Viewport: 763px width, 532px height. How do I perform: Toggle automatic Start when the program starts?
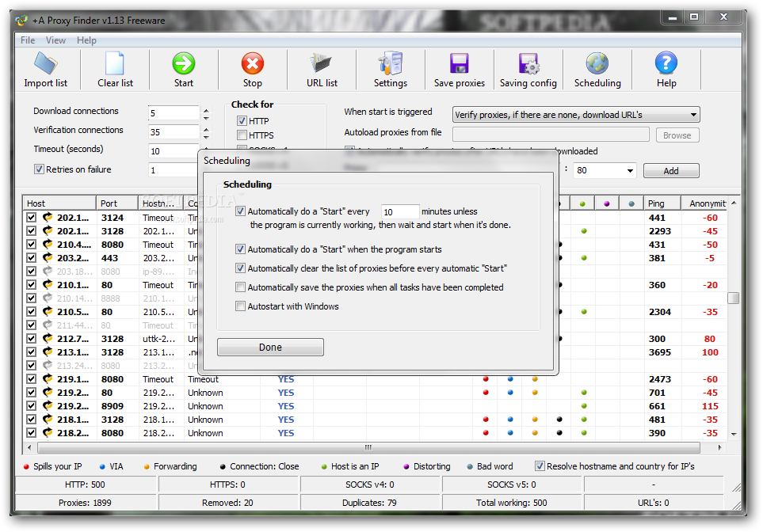pyautogui.click(x=240, y=249)
